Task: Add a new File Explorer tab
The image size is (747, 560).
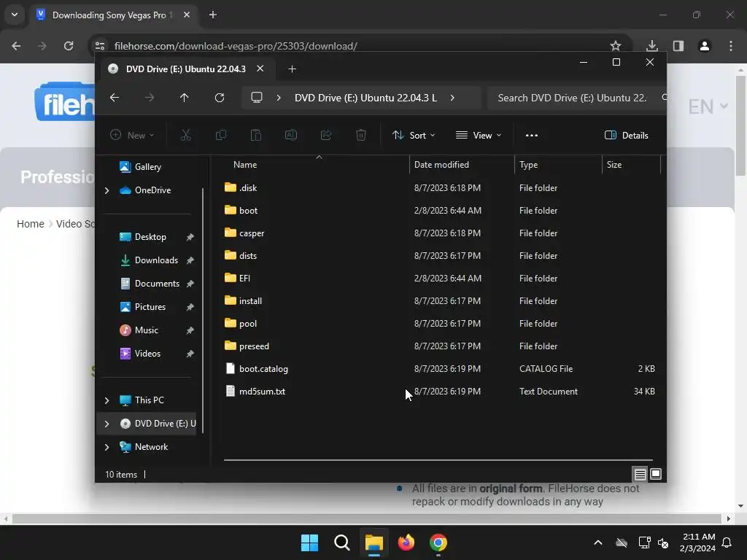Action: 292,69
